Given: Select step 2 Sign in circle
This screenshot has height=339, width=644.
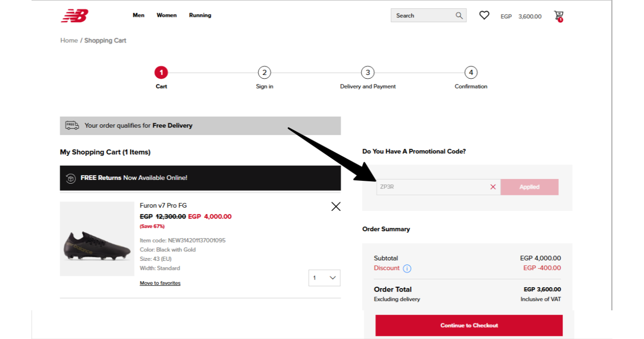Looking at the screenshot, I should pyautogui.click(x=265, y=73).
